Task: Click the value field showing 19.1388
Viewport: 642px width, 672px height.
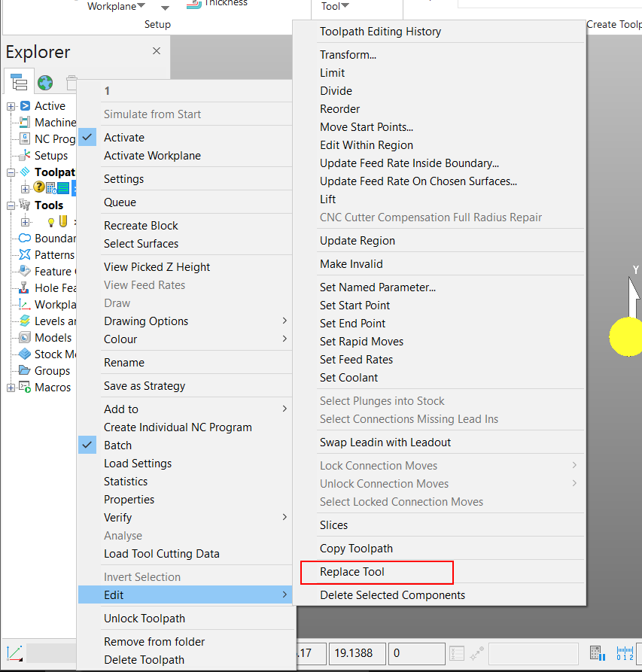Action: [357, 653]
